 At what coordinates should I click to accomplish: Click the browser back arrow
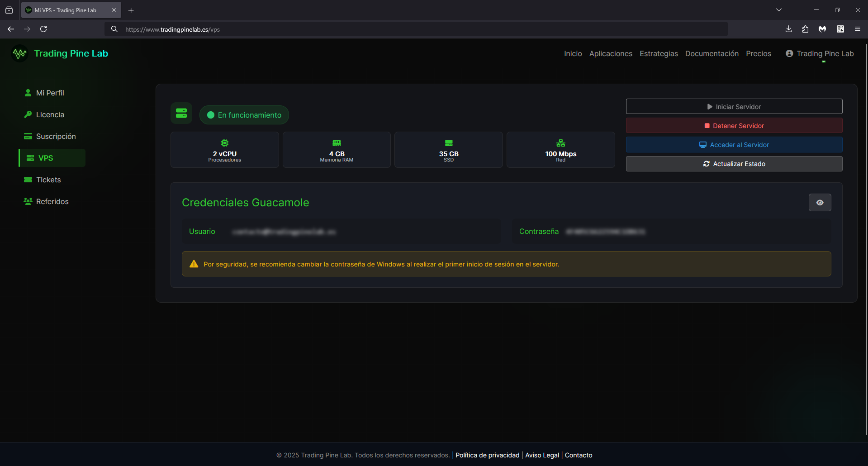coord(11,29)
